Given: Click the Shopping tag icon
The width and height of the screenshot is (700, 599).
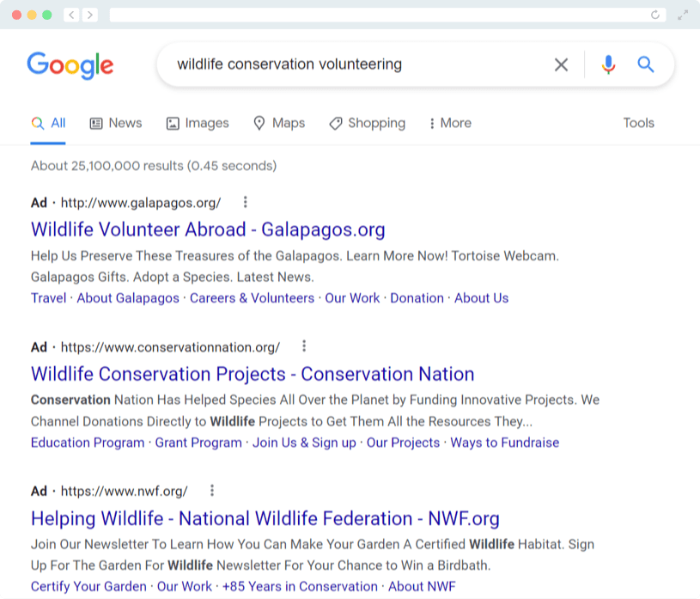Looking at the screenshot, I should pos(335,123).
